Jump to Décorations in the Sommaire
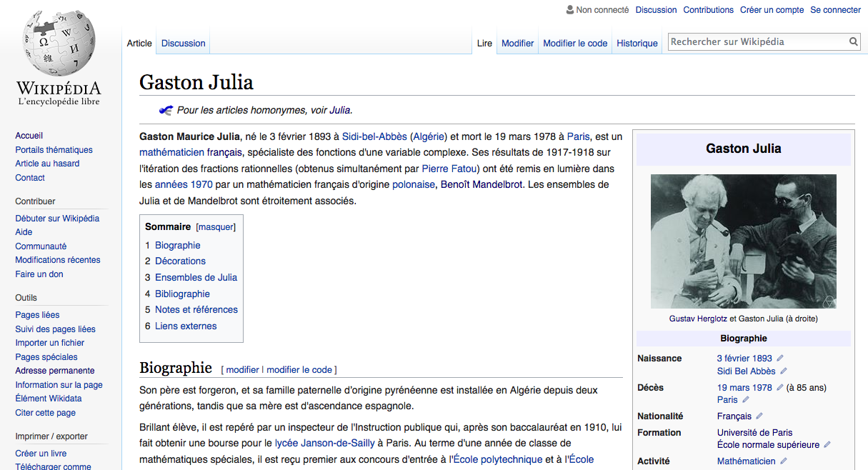This screenshot has height=470, width=868. pyautogui.click(x=180, y=261)
